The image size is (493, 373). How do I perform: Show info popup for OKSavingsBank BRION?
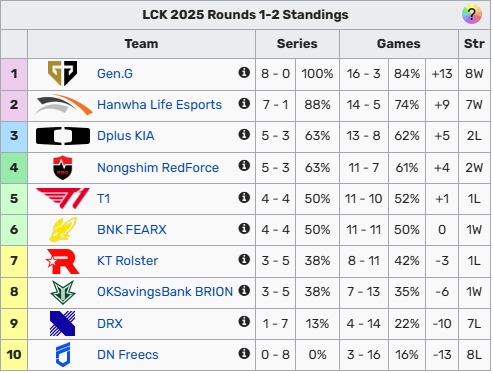pos(244,290)
